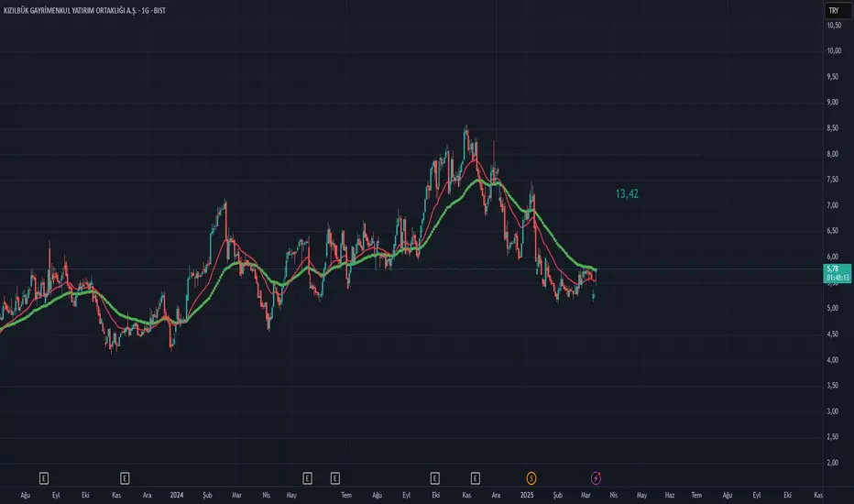854x504 pixels.
Task: Click the 8,50 price scale label
Action: 833,128
